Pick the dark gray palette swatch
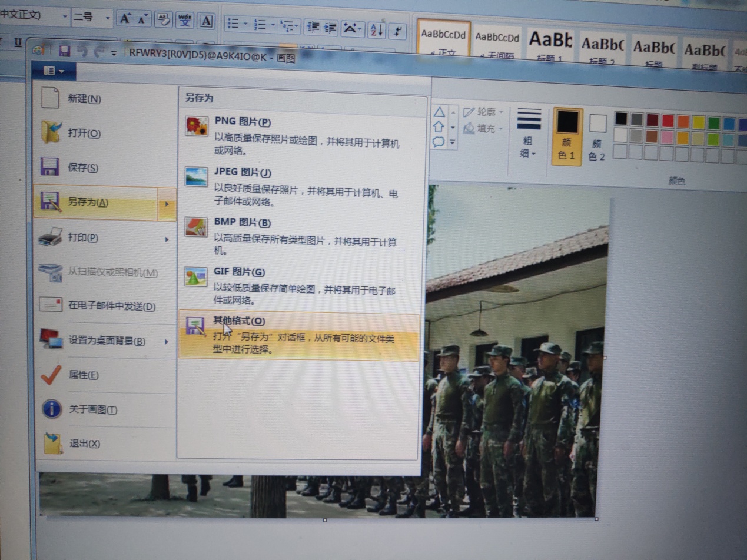Image resolution: width=747 pixels, height=560 pixels. coord(636,119)
